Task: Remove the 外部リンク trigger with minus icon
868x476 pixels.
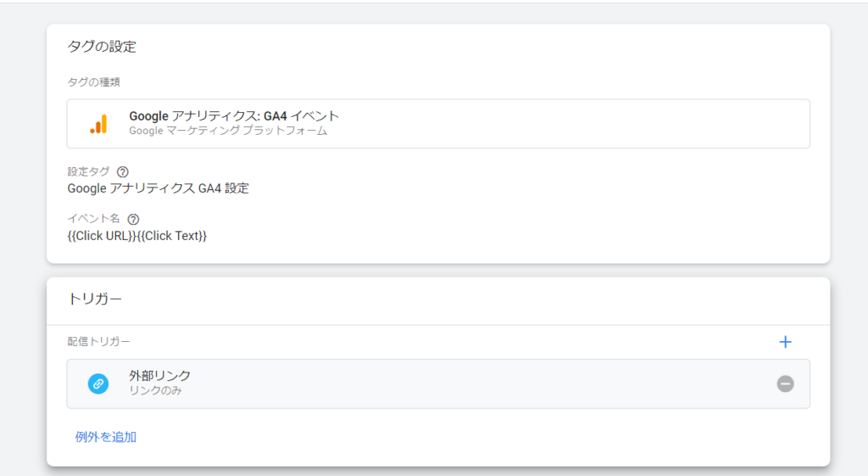Action: (785, 384)
